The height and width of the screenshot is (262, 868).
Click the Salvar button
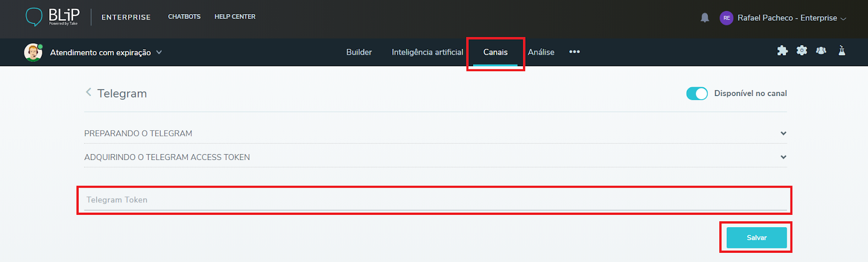(756, 238)
